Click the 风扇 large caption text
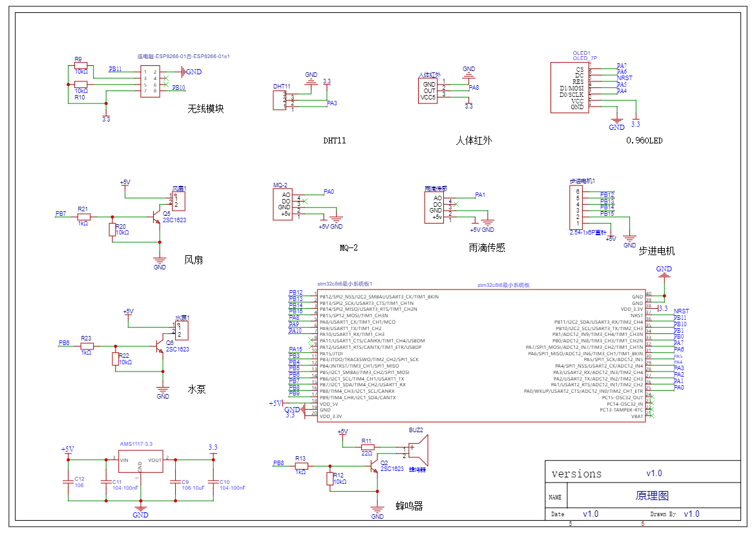The width and height of the screenshot is (756, 533). click(194, 260)
